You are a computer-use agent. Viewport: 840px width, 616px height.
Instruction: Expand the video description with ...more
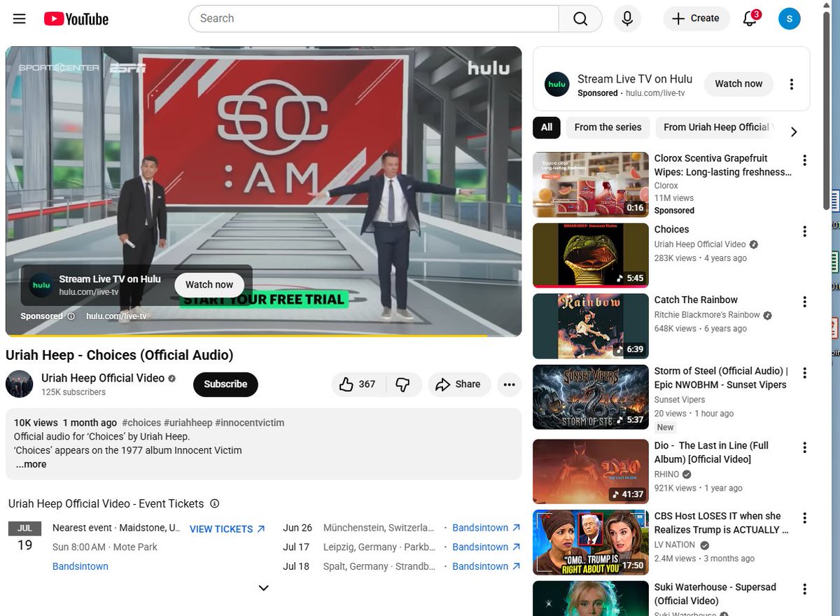point(30,464)
